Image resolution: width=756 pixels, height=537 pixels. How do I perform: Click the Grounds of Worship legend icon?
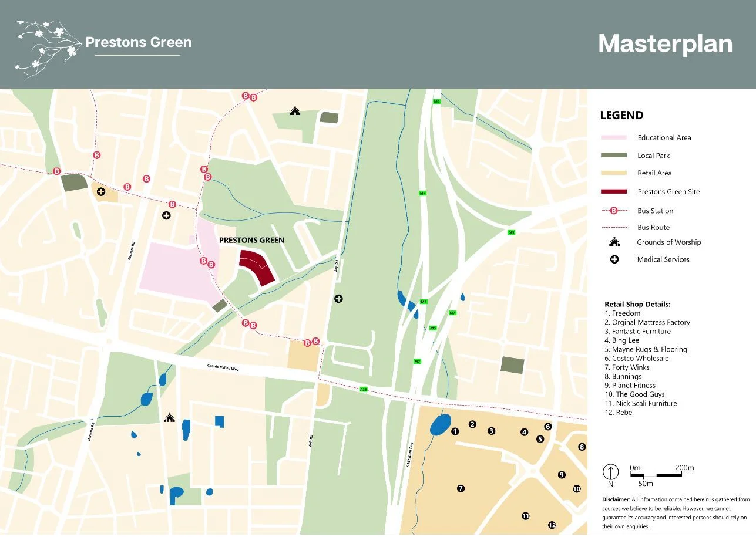[614, 242]
